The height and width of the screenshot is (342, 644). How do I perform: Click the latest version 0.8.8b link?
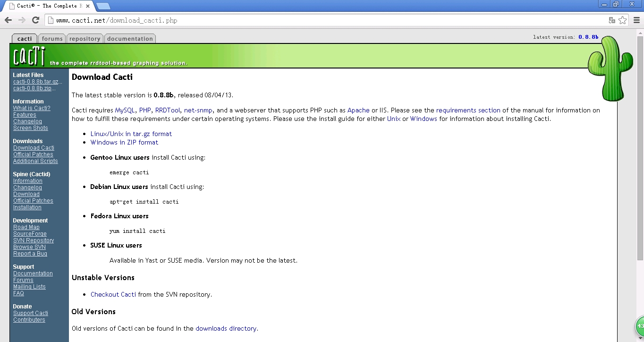click(588, 37)
